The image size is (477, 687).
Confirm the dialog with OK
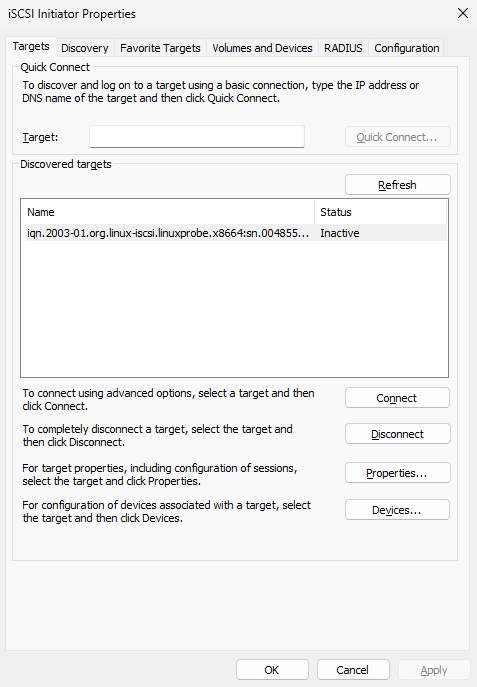point(272,670)
